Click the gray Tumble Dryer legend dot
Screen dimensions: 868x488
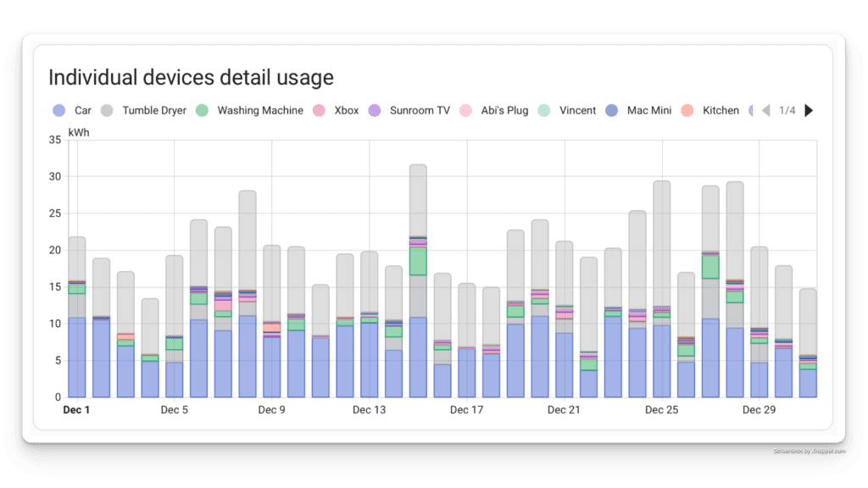(108, 110)
